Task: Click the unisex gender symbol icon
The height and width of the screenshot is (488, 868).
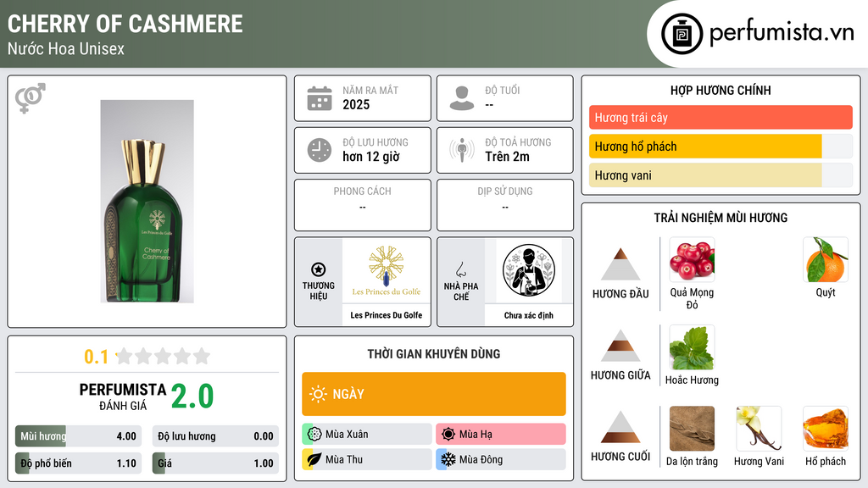Action: [x=31, y=98]
